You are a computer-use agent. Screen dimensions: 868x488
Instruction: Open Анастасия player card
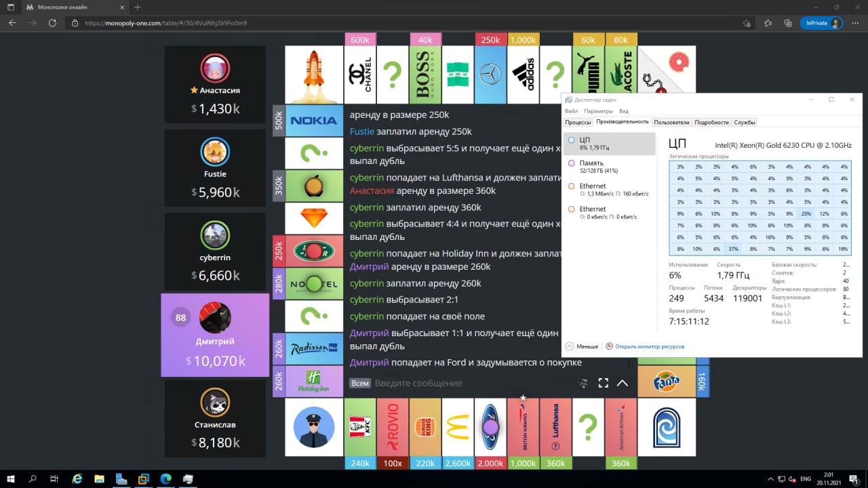(x=215, y=85)
